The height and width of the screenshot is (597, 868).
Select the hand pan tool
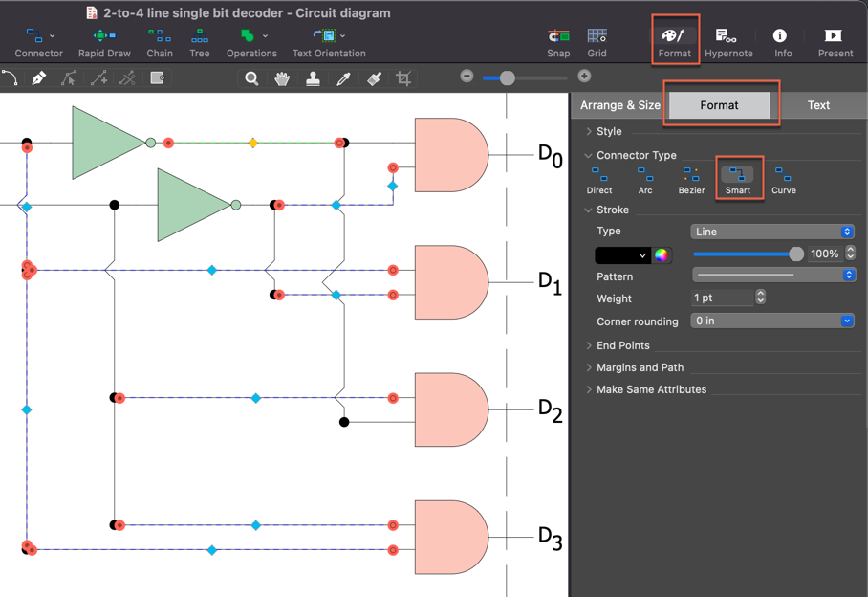[282, 78]
